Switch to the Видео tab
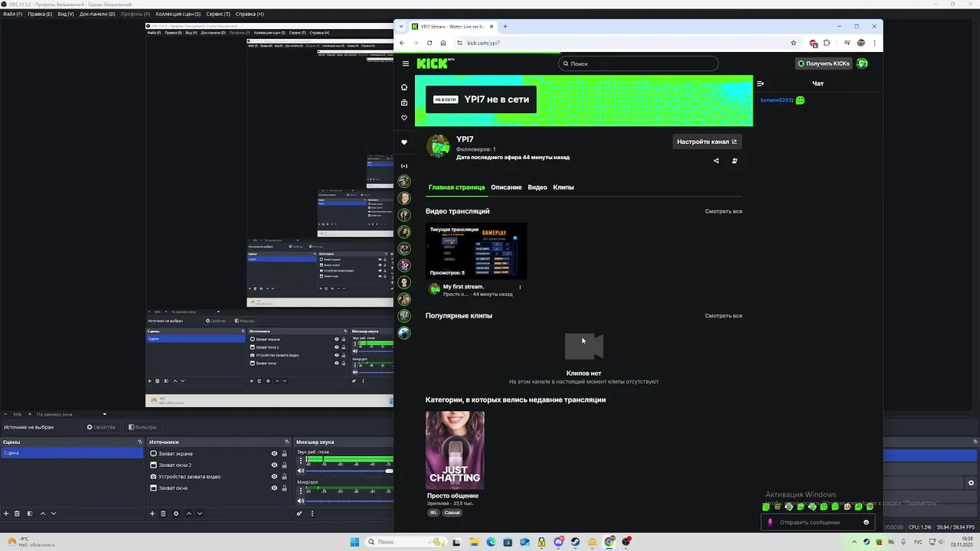The image size is (980, 551). (537, 187)
